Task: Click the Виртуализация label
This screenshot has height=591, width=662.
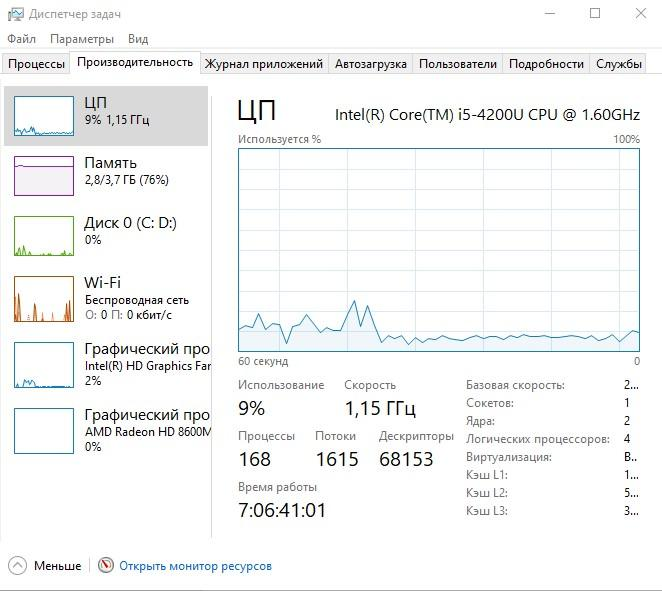Action: (509, 457)
